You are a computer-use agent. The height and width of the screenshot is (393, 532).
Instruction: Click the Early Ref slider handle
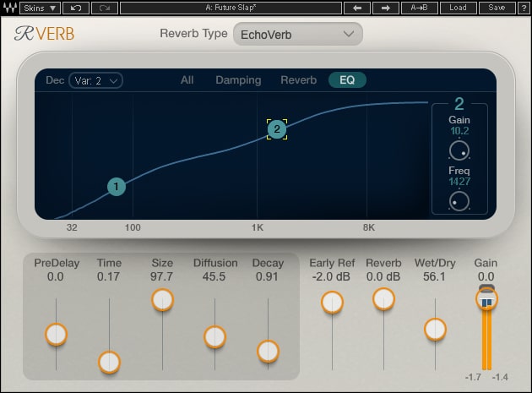[332, 303]
